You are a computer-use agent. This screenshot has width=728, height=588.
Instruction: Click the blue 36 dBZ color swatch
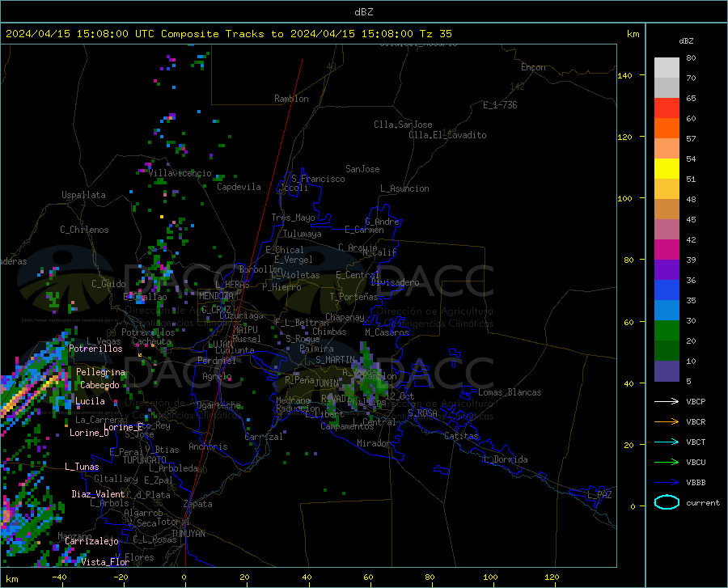pyautogui.click(x=667, y=290)
